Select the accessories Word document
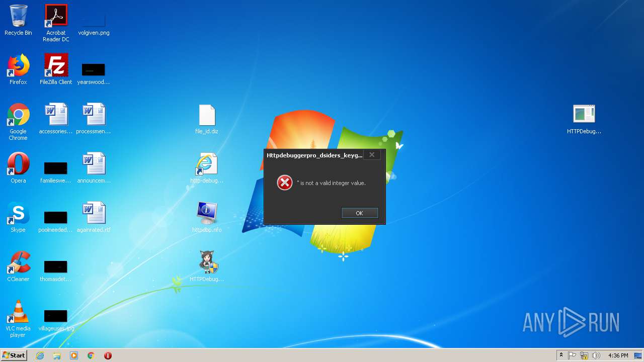Screen dimensions: 644x362 (x=56, y=119)
